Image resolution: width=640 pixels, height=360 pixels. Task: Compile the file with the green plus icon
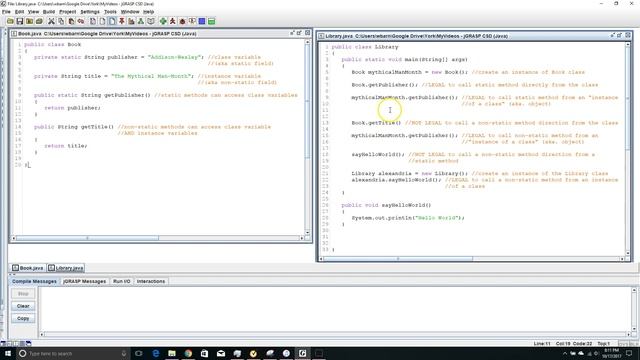[x=163, y=21]
